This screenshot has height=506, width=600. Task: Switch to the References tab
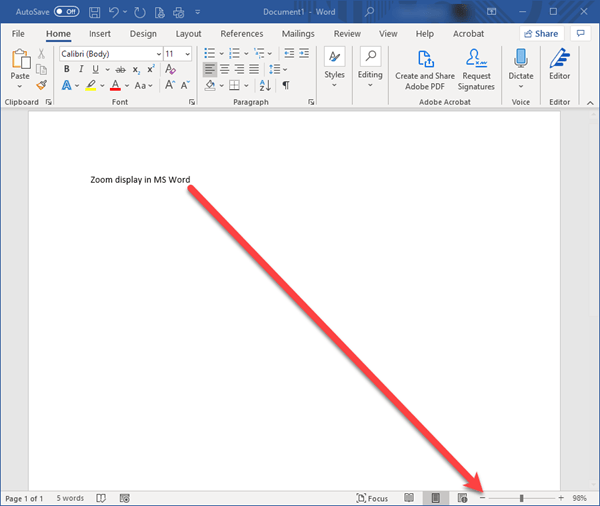pos(241,33)
